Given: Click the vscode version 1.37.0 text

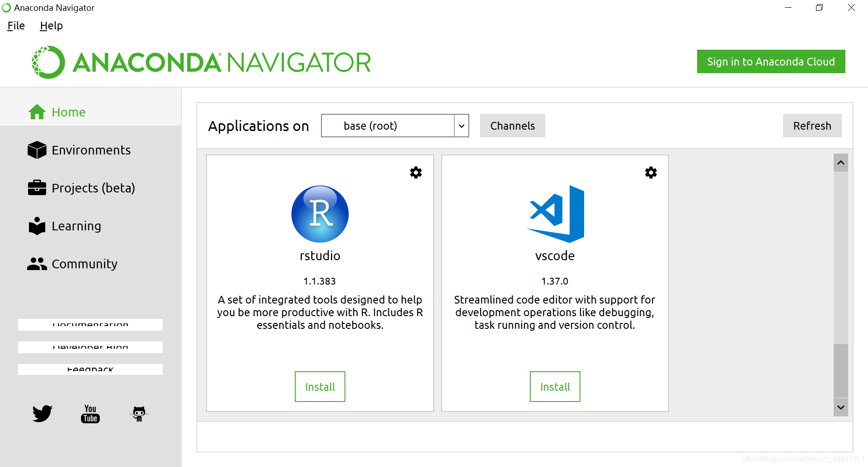Looking at the screenshot, I should point(555,281).
